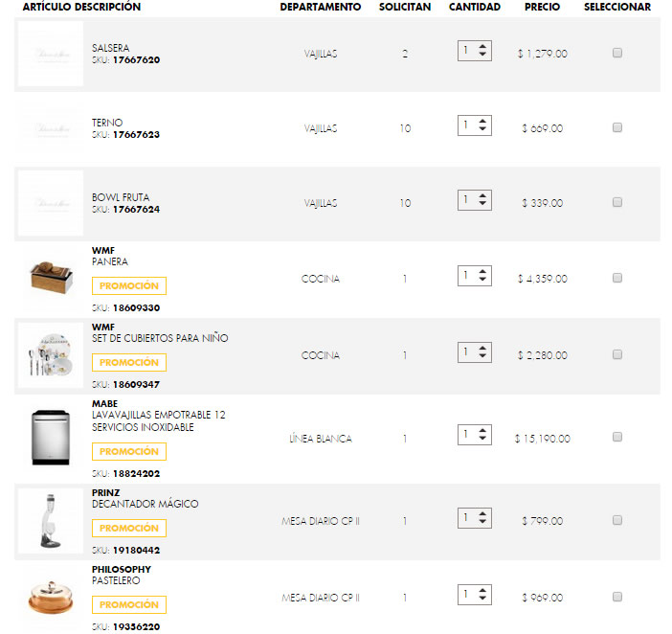Adjust quantity for Set de Cubiertos

pyautogui.click(x=475, y=352)
